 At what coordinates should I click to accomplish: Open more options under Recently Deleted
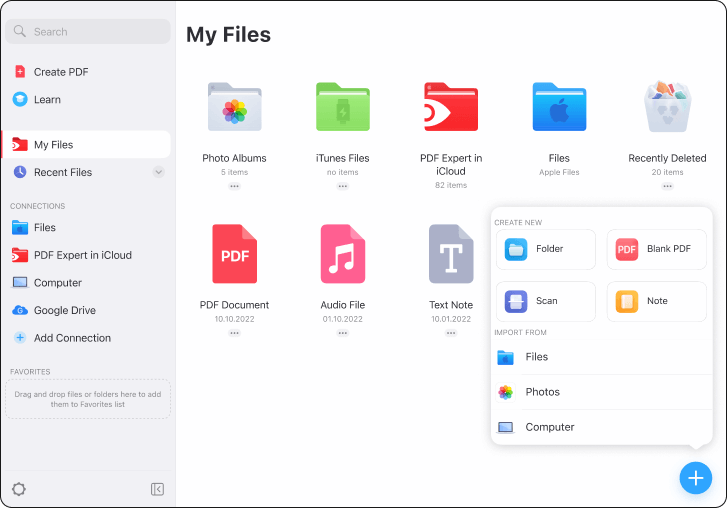click(667, 186)
